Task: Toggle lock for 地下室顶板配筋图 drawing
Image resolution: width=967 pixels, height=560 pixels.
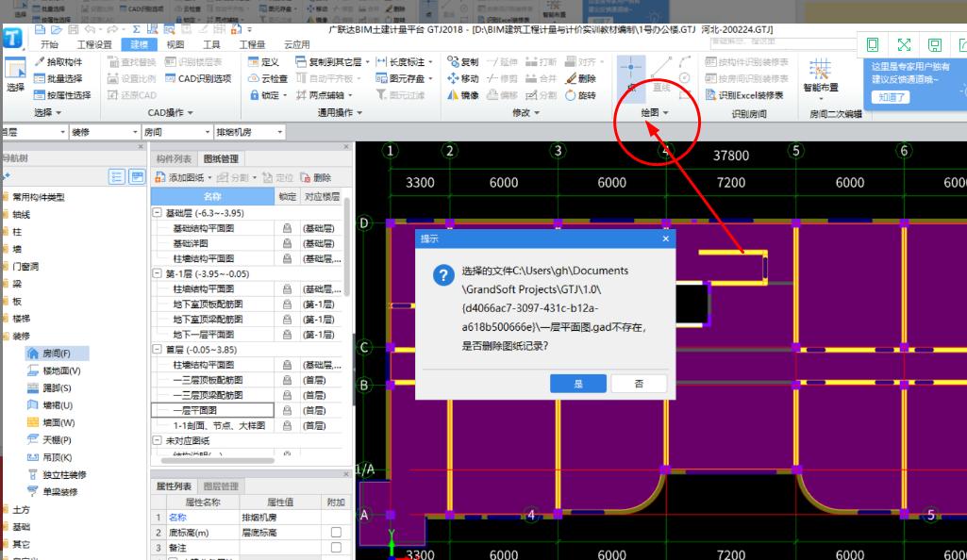Action: (288, 304)
